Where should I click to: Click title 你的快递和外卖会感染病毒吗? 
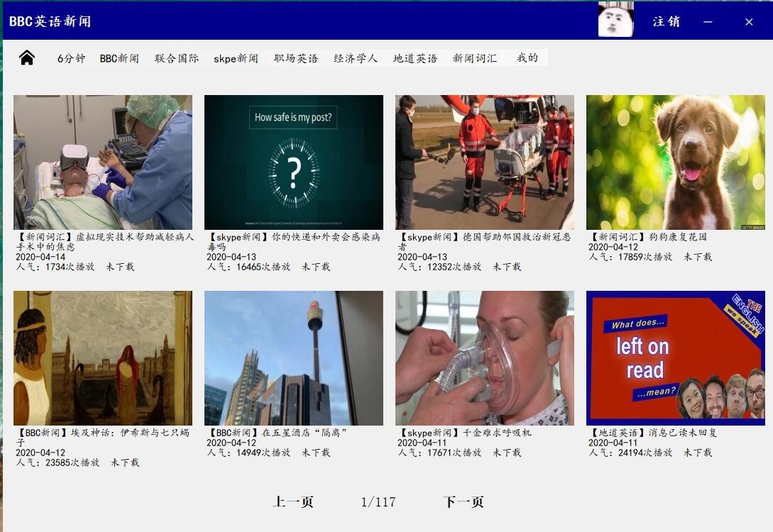293,242
